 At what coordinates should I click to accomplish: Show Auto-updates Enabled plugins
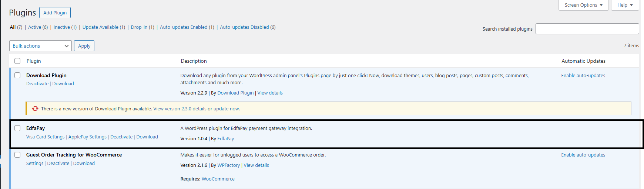pyautogui.click(x=184, y=27)
